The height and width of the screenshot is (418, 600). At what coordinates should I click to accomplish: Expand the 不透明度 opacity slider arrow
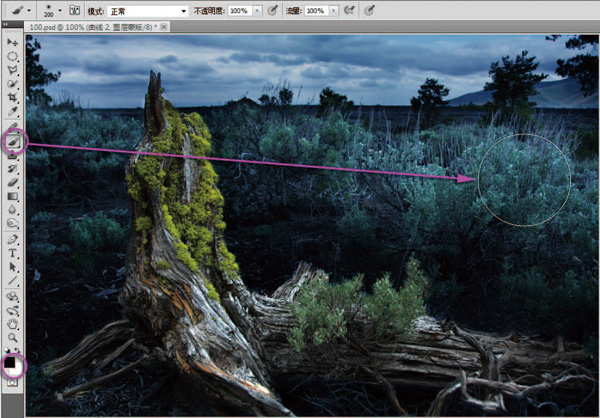point(259,10)
